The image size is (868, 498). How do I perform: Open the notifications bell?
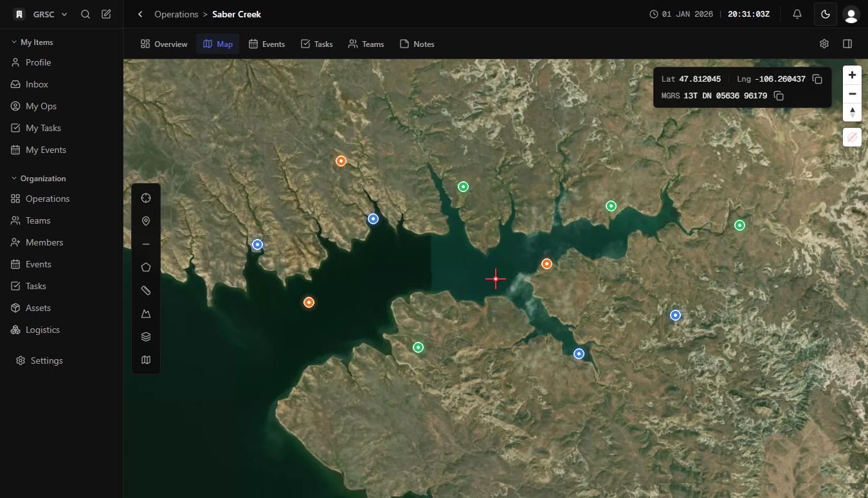(797, 14)
